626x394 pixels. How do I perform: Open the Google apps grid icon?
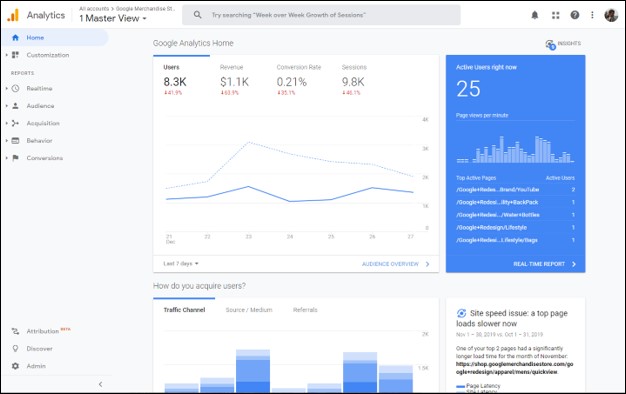point(555,15)
